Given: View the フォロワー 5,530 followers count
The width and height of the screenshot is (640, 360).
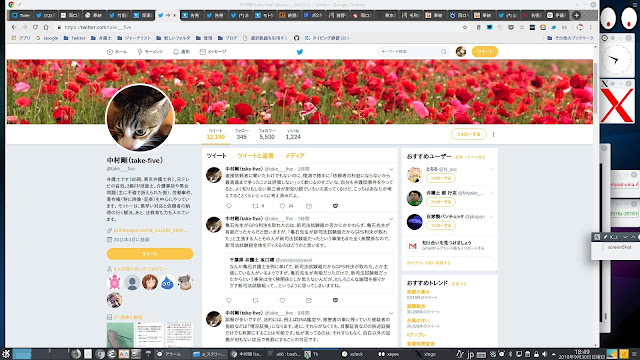Looking at the screenshot, I should click(x=267, y=134).
